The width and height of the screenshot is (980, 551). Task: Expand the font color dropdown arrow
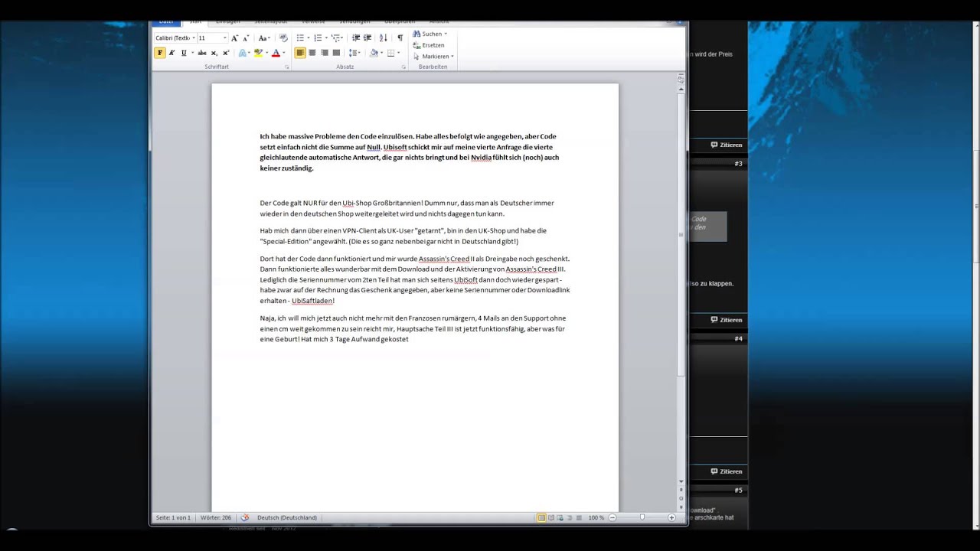[x=284, y=53]
